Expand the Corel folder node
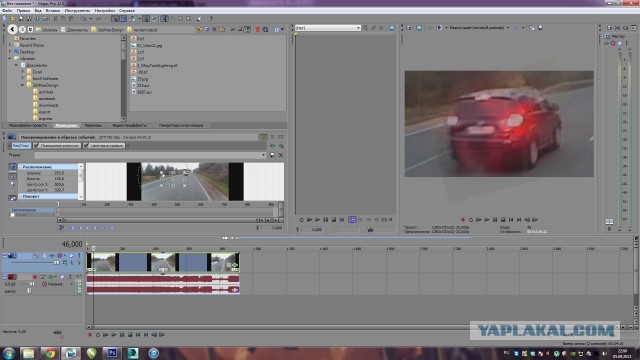Viewport: 640px width, 360px height. click(22, 71)
